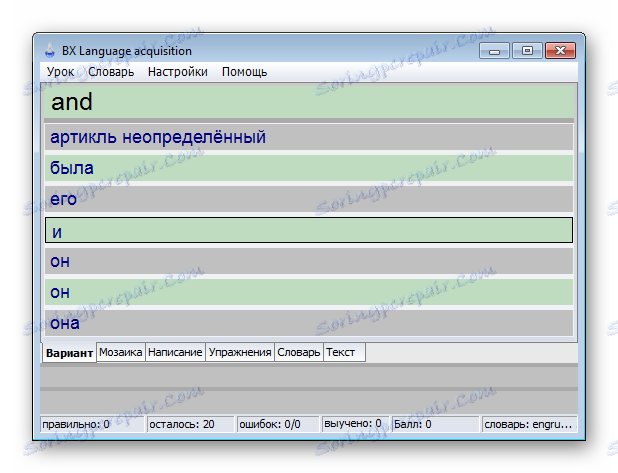The image size is (618, 473).
Task: Choose the gray 'он' answer row
Action: (x=309, y=261)
